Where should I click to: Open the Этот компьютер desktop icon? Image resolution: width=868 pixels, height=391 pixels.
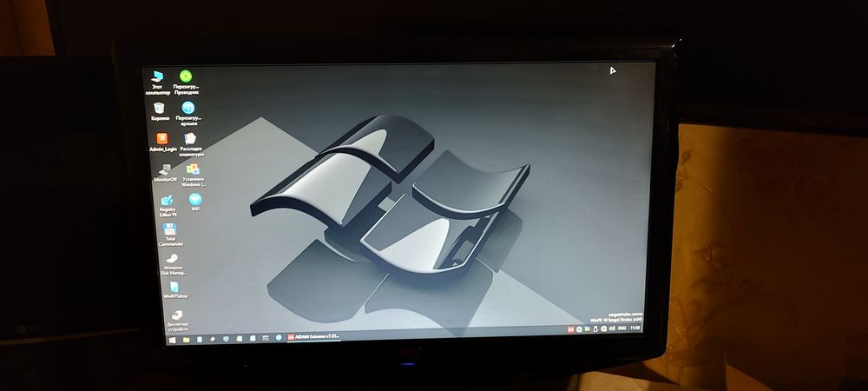tap(158, 83)
